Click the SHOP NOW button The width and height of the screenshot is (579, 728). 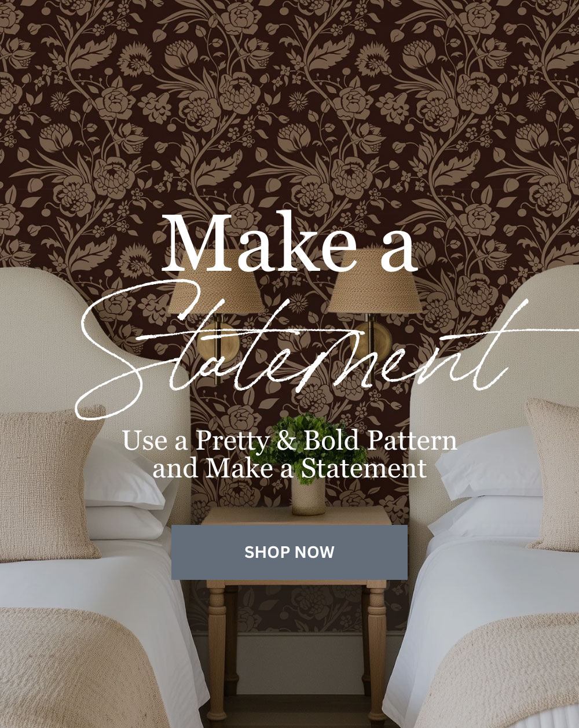pos(289,552)
